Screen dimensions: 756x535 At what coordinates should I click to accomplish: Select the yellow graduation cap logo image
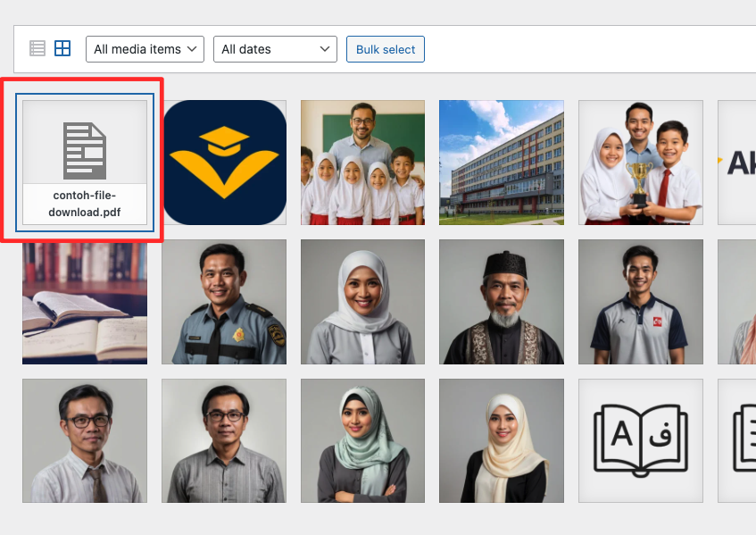tap(224, 162)
